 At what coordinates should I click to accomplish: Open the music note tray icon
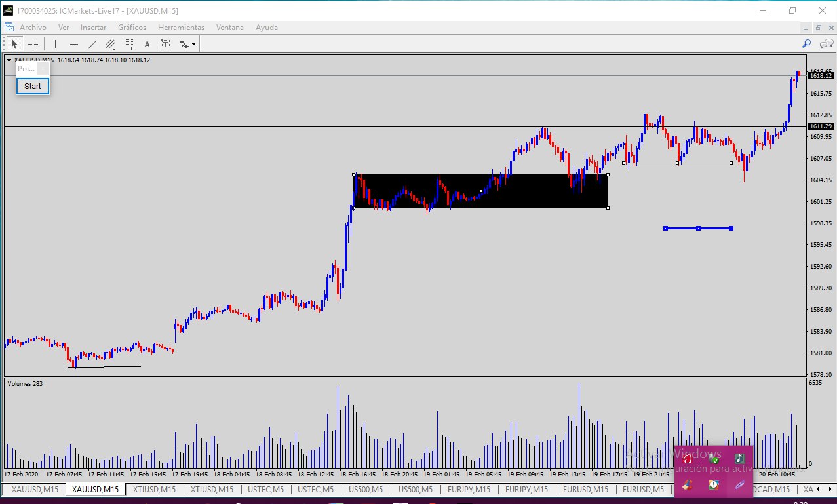tap(740, 459)
